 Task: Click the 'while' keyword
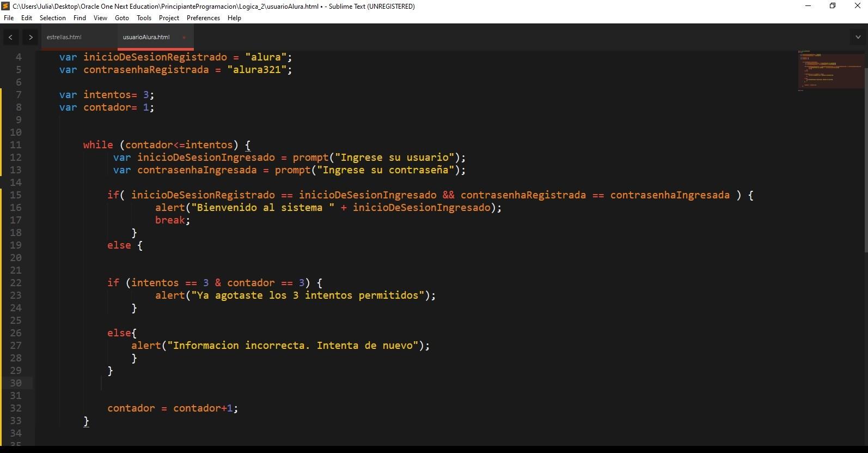(x=98, y=145)
